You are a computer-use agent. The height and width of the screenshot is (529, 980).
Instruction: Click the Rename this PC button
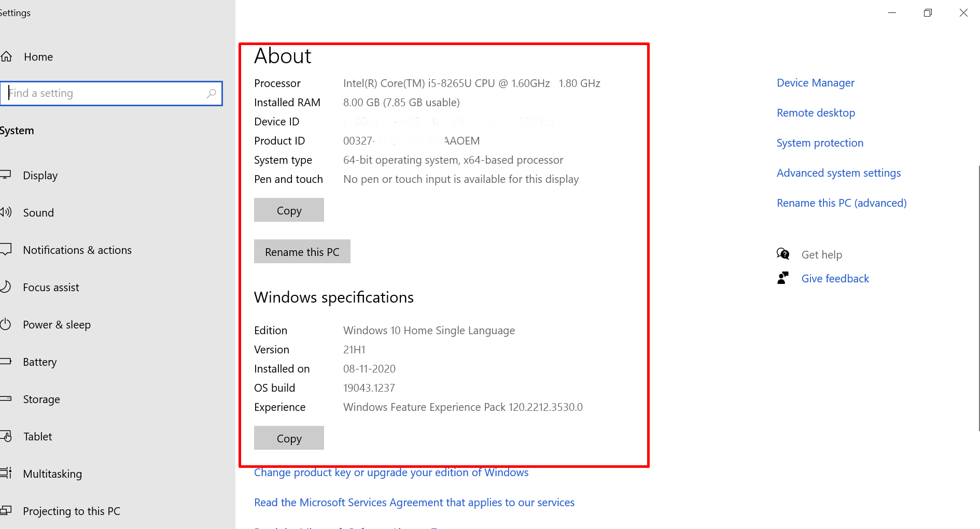(x=302, y=251)
